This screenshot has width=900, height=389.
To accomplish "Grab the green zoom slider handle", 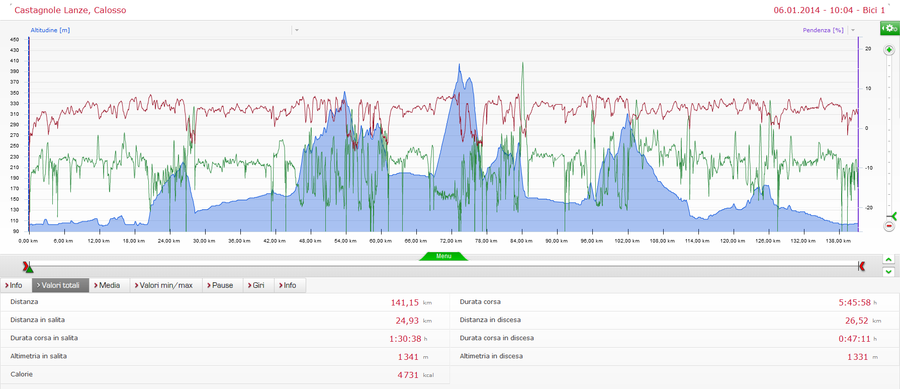I will point(894,215).
